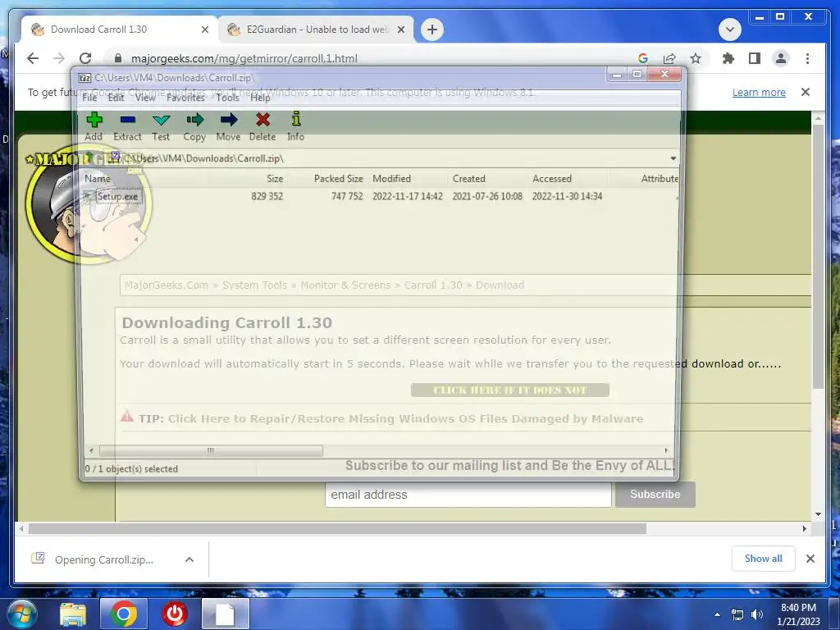Show hidden system tray icons
Viewport: 840px width, 630px height.
click(717, 614)
